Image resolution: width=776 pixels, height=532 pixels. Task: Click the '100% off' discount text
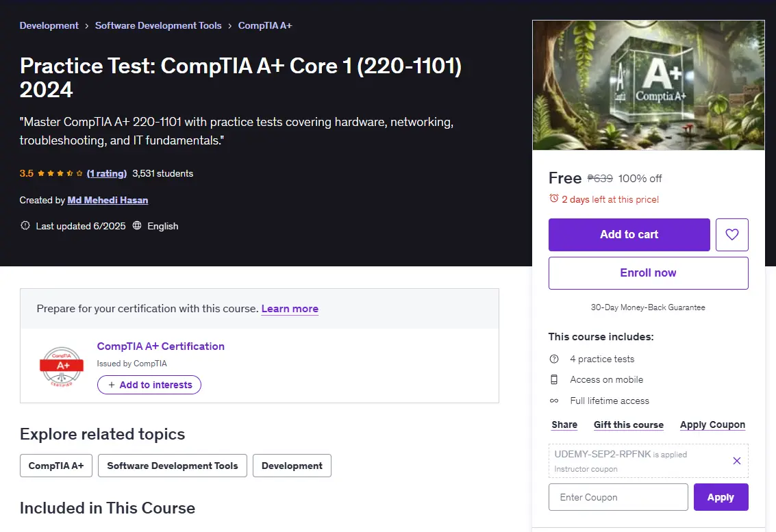[x=640, y=178]
